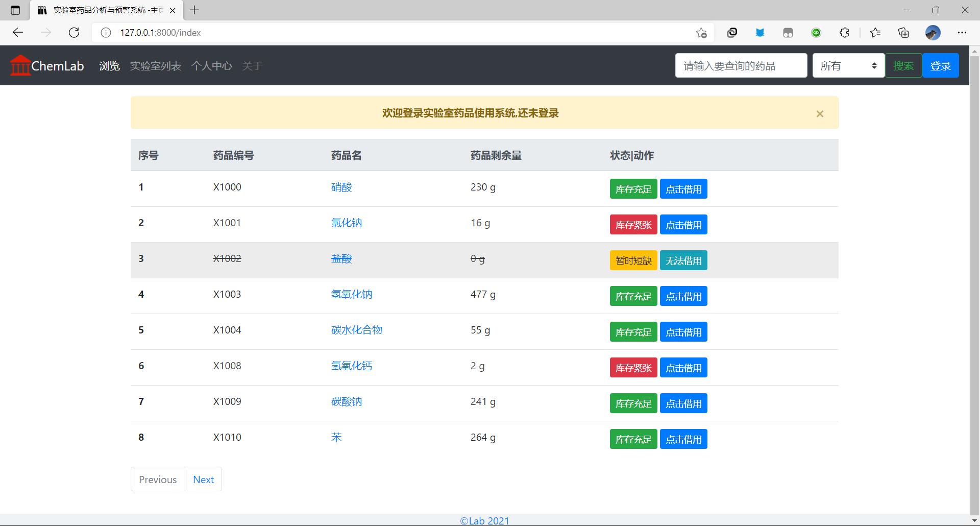Click 库存充足 badge in 硝酸 row

click(x=633, y=189)
